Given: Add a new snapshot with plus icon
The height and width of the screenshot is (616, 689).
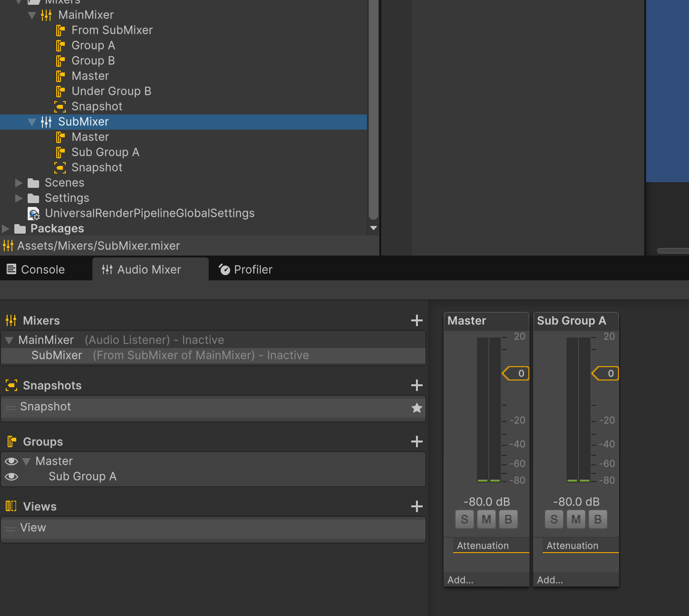Looking at the screenshot, I should [416, 385].
